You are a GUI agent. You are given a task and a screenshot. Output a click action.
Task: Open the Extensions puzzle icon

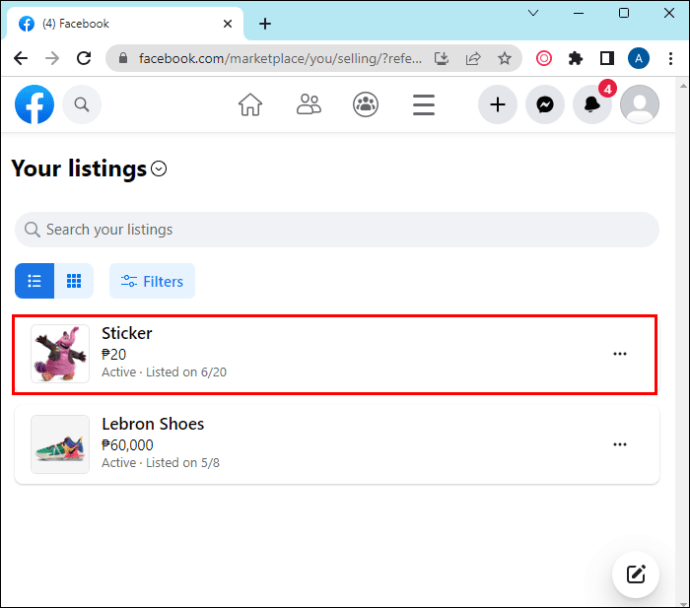tap(576, 58)
